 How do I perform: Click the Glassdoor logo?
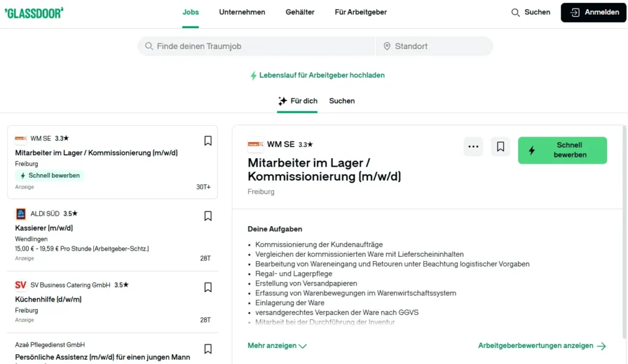34,12
